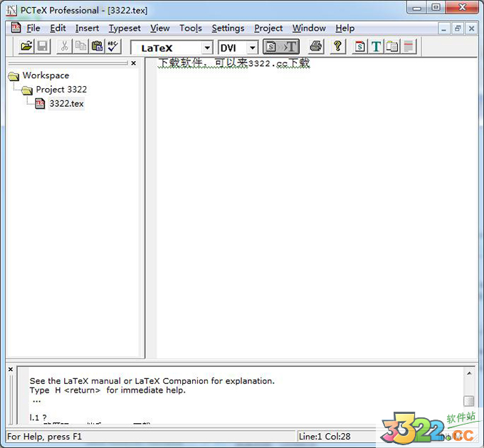
Task: Click the Cut scissors icon
Action: (64, 47)
